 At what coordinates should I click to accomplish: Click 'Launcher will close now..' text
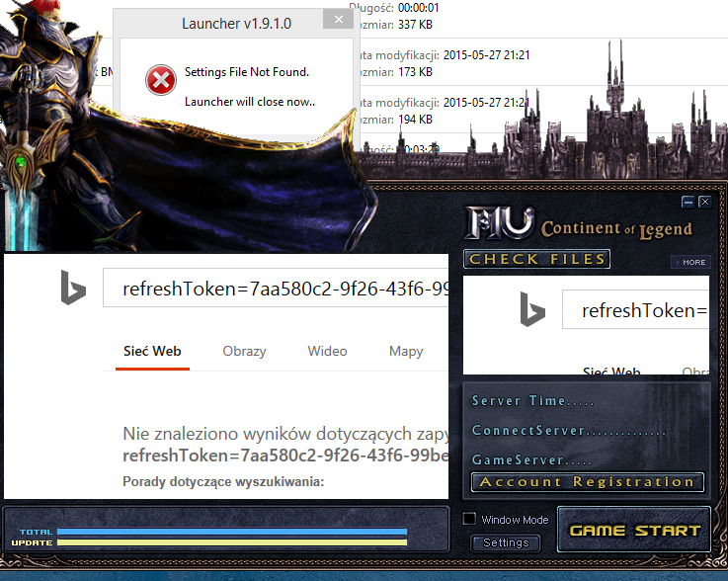[250, 102]
